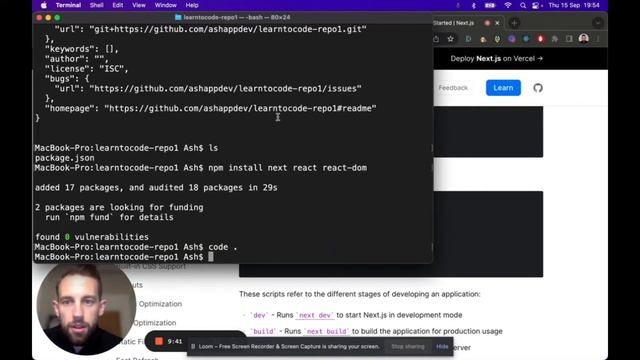The height and width of the screenshot is (360, 640).
Task: Open the Terminal app menu
Action: click(x=68, y=5)
